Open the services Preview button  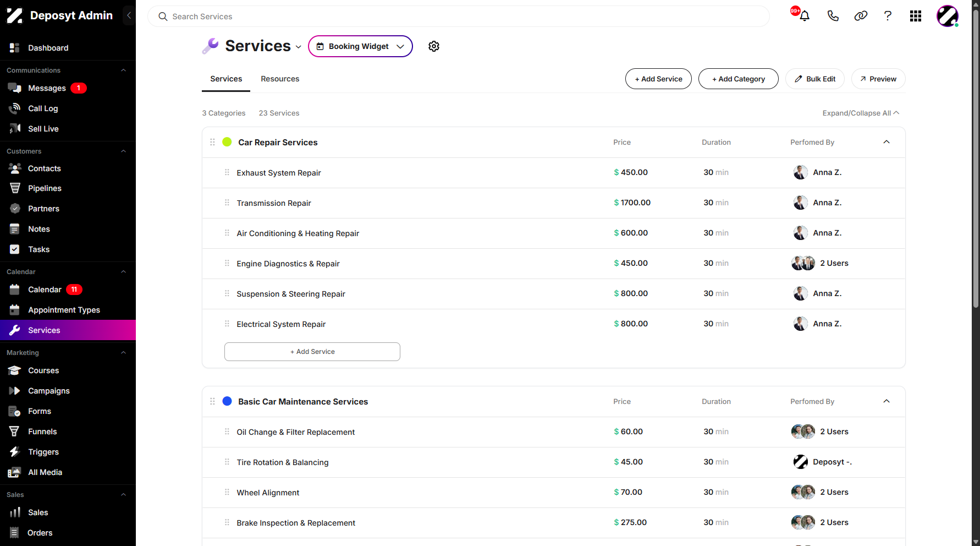[x=878, y=79]
